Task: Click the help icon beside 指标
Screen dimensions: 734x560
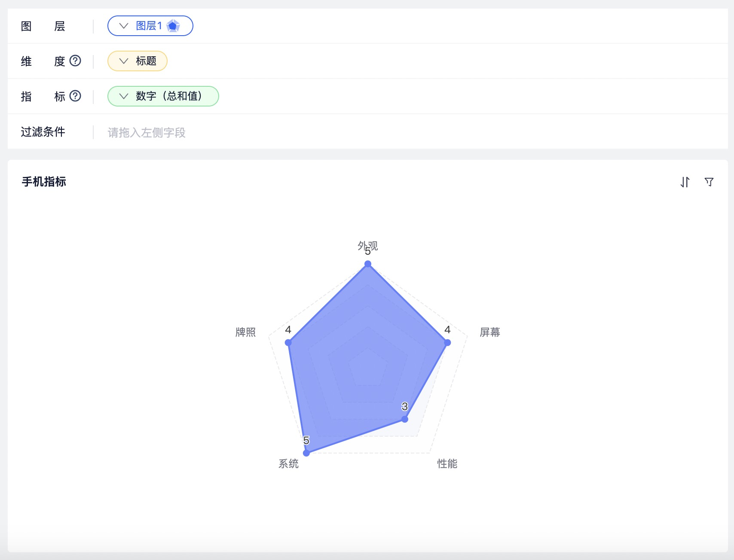Action: (x=75, y=96)
